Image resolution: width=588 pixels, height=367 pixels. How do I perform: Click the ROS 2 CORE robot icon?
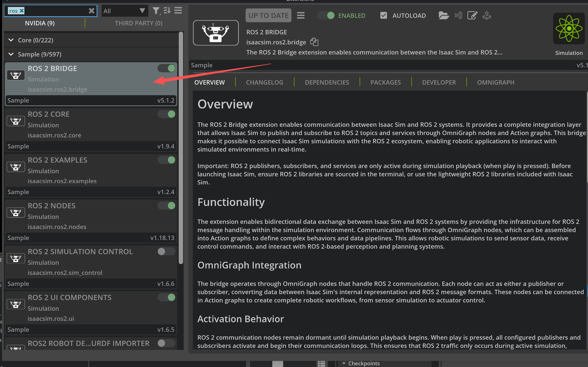(16, 121)
